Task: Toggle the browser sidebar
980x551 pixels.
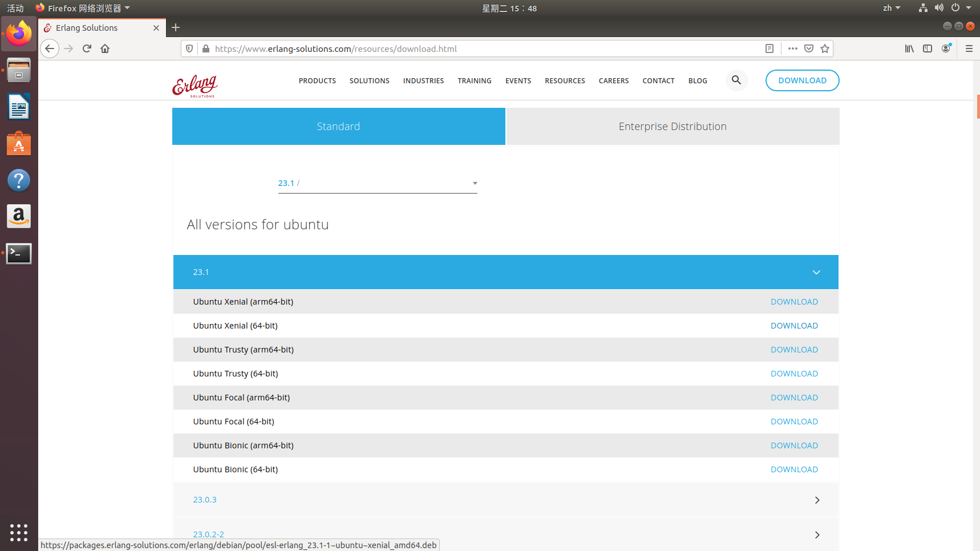Action: (x=927, y=48)
